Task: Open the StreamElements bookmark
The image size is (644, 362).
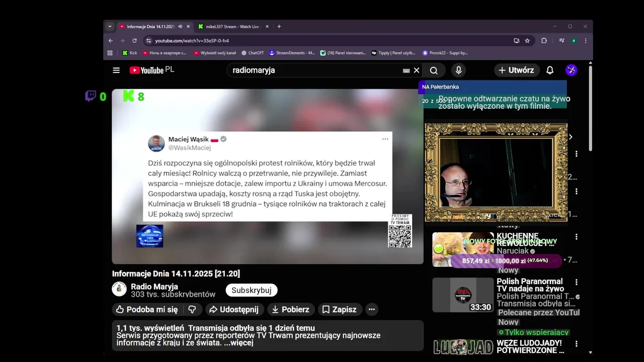Action: point(292,53)
